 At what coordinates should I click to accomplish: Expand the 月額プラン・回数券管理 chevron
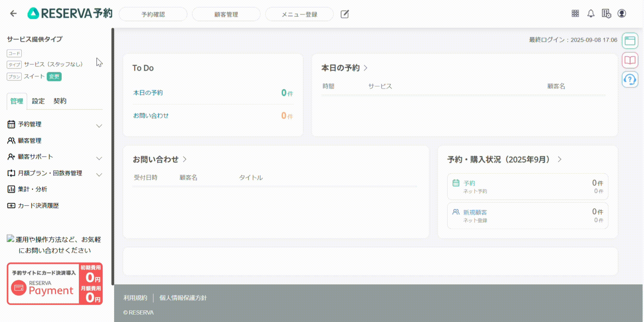coord(99,175)
